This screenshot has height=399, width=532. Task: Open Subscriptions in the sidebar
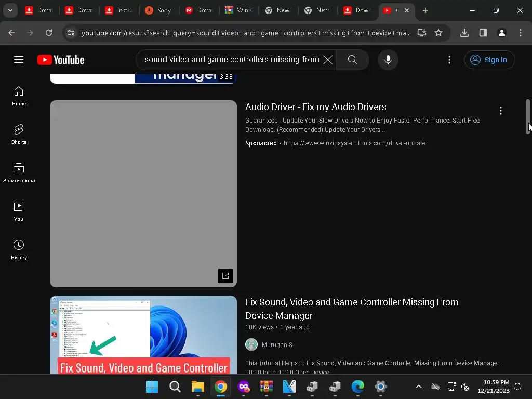click(x=19, y=172)
